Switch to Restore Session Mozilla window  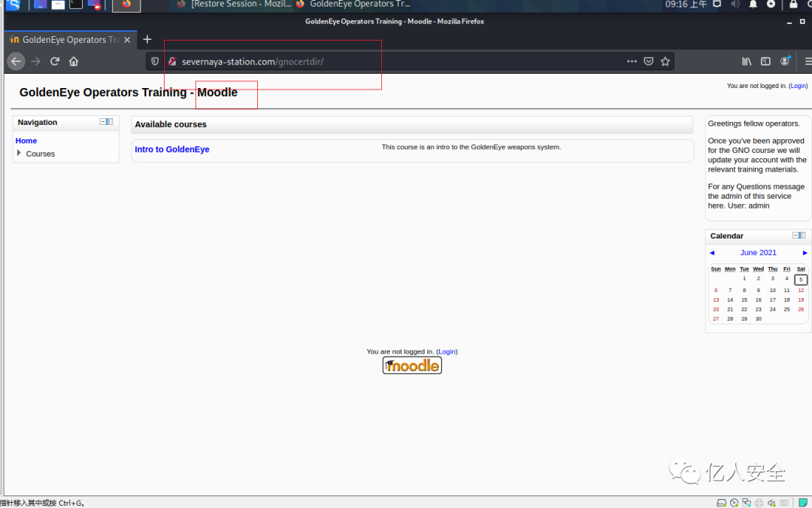click(x=234, y=5)
